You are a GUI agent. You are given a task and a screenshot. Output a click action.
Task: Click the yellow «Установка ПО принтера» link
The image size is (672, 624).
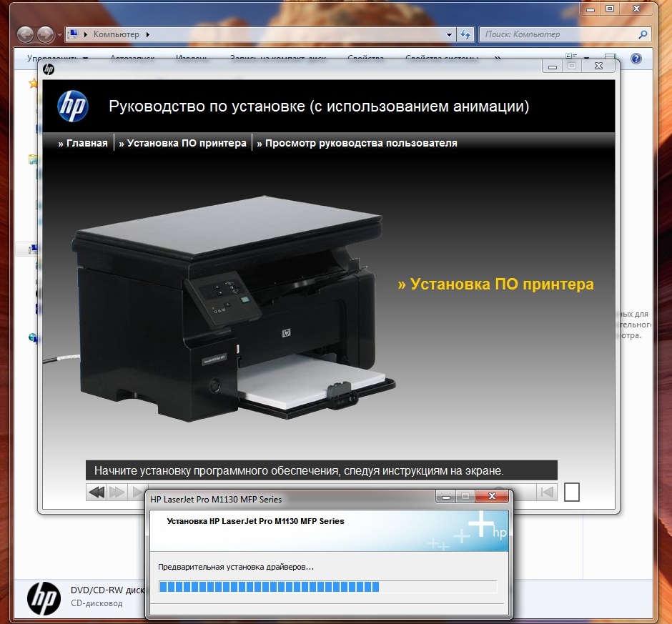click(x=495, y=284)
